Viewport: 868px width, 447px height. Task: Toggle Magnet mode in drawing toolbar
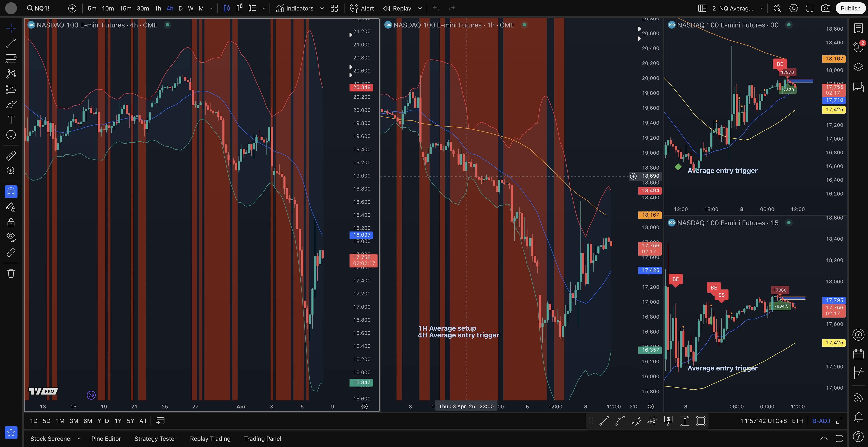point(11,192)
